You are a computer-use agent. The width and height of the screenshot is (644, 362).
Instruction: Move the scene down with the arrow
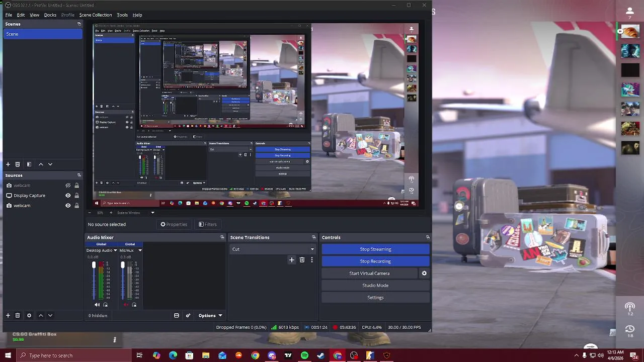click(50, 164)
